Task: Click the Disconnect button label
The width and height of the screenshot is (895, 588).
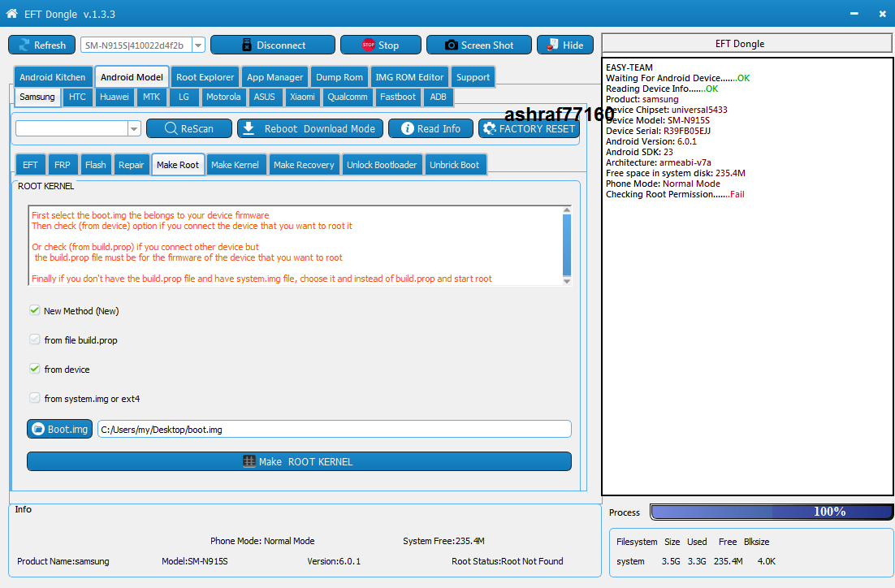Action: (x=281, y=45)
